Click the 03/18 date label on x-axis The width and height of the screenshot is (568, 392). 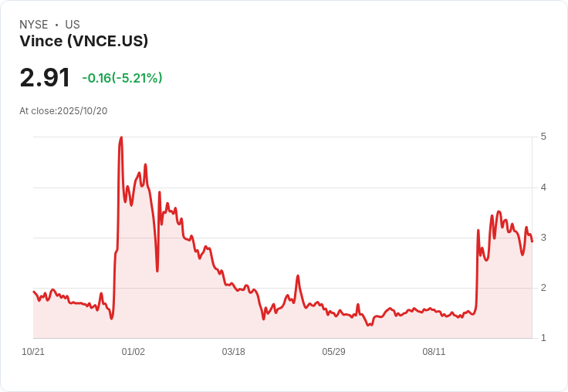[x=233, y=352]
